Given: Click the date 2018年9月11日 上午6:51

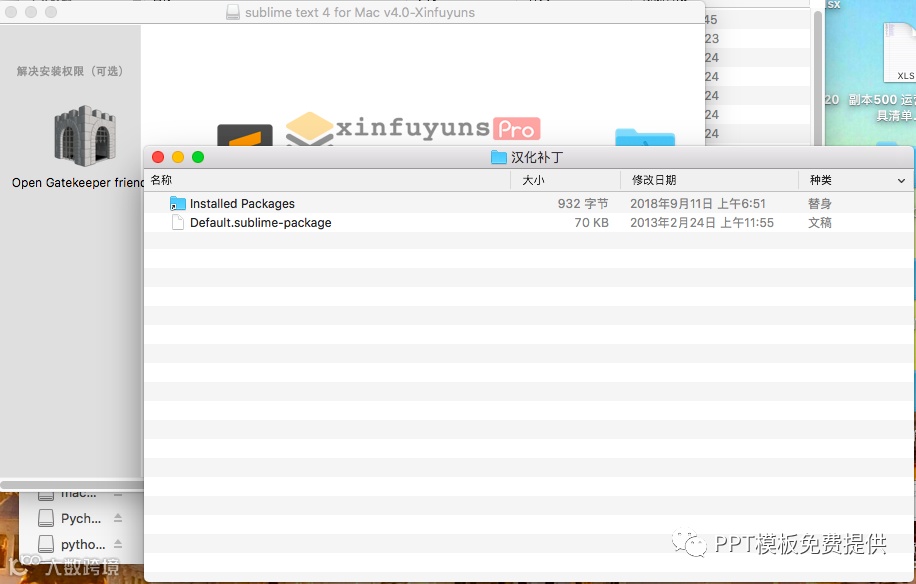Looking at the screenshot, I should coord(698,204).
